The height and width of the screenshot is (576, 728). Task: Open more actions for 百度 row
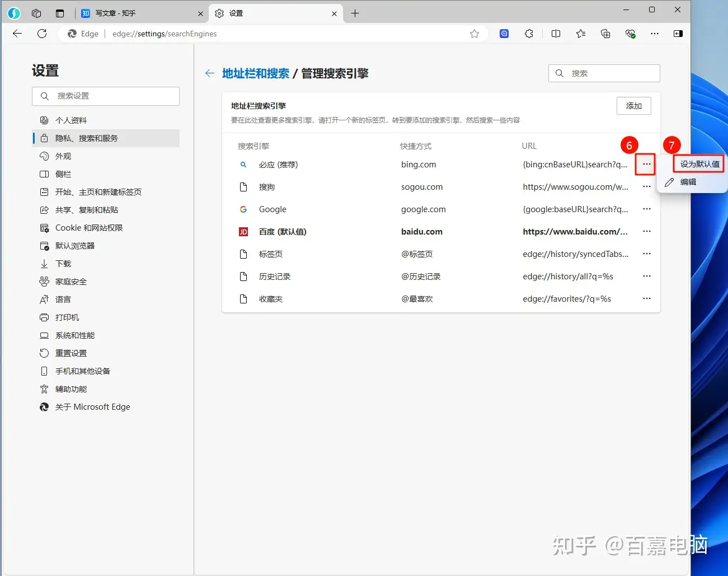[x=647, y=231]
